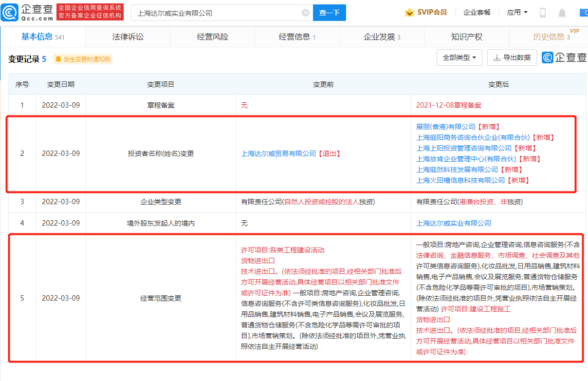The height and width of the screenshot is (381, 588).
Task: Switch to the 经营信息 tab
Action: (x=297, y=37)
